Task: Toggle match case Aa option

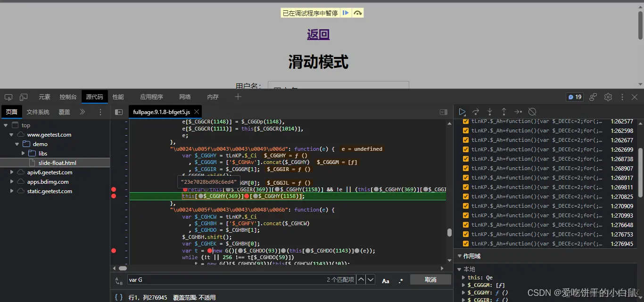Action: point(386,280)
